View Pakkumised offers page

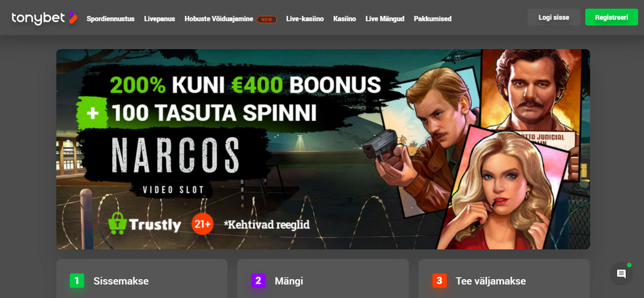pos(433,19)
